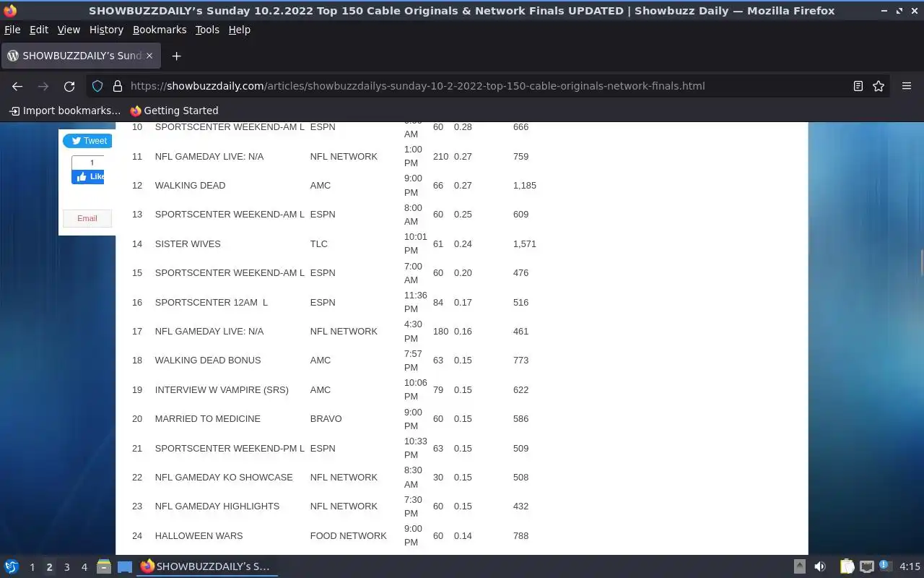Open the Help menu
The height and width of the screenshot is (578, 924).
240,30
